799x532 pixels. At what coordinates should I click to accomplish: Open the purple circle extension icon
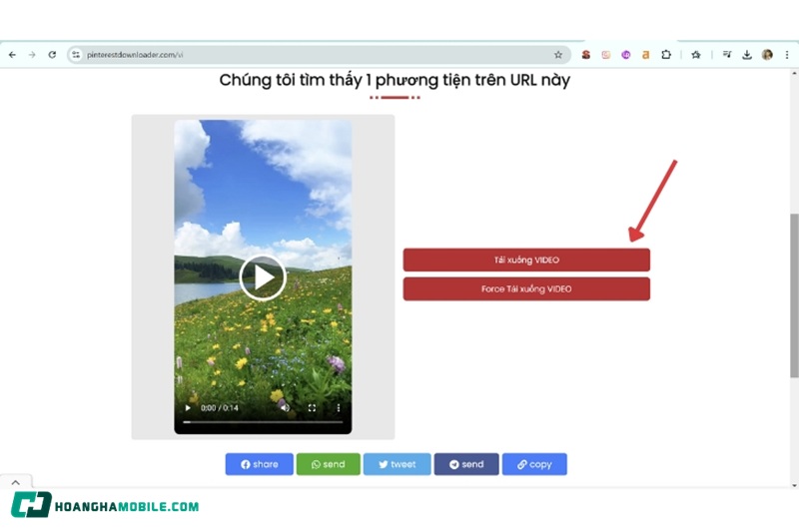pyautogui.click(x=626, y=55)
